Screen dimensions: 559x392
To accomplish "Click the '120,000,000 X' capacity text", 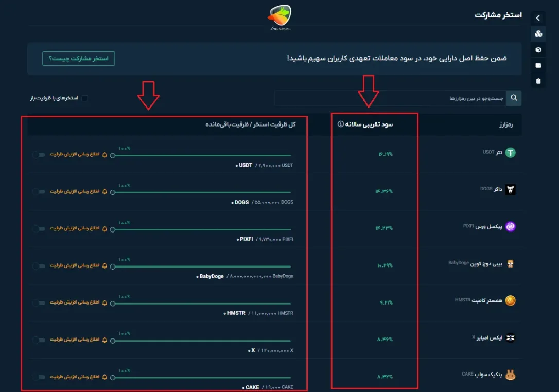I will 277,350.
